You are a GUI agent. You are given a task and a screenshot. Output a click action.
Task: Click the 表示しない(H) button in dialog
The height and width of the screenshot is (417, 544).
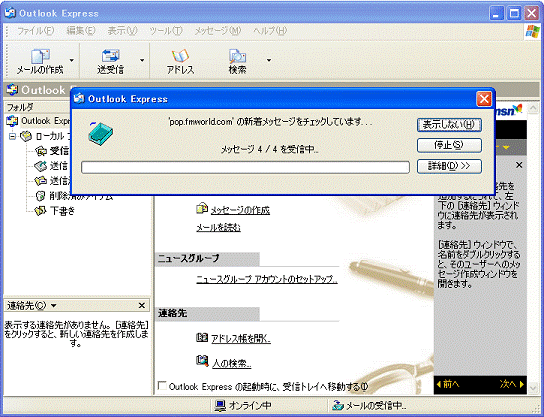(x=449, y=125)
